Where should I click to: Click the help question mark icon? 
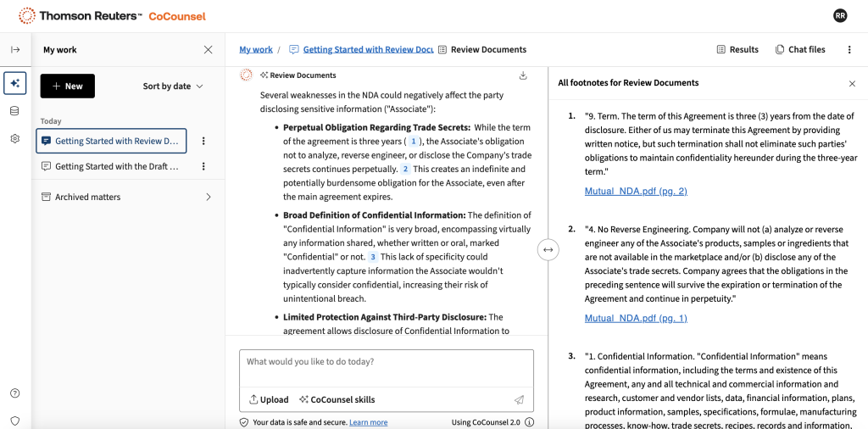[15, 393]
